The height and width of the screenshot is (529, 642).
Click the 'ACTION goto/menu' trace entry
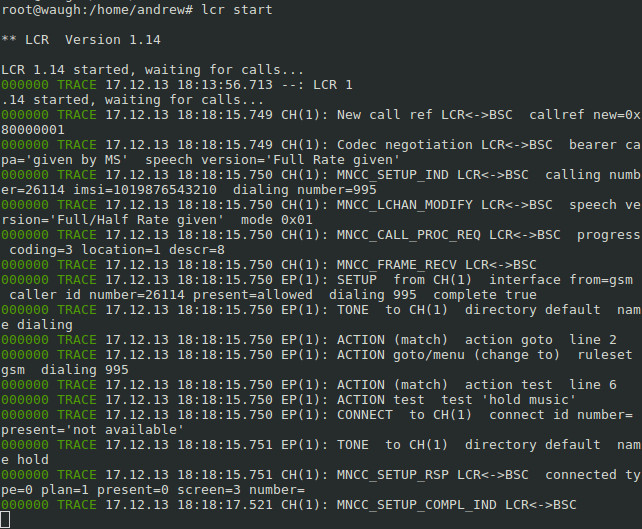pyautogui.click(x=400, y=355)
